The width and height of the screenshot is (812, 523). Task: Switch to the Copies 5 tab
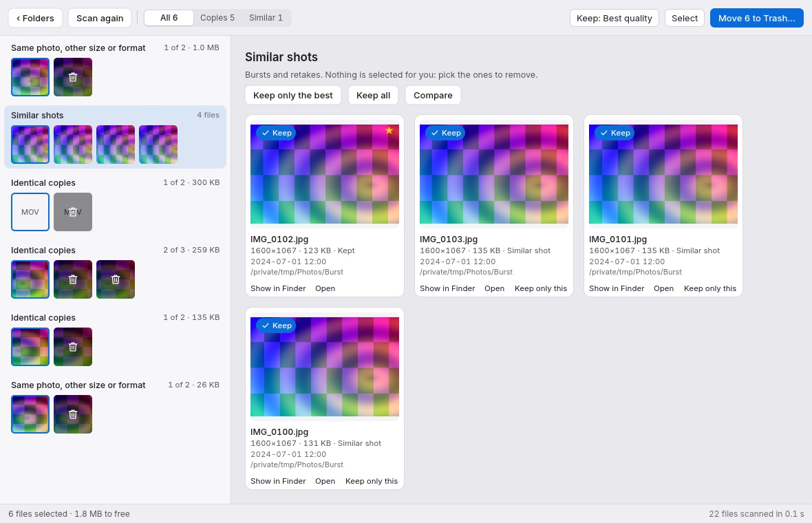point(217,18)
